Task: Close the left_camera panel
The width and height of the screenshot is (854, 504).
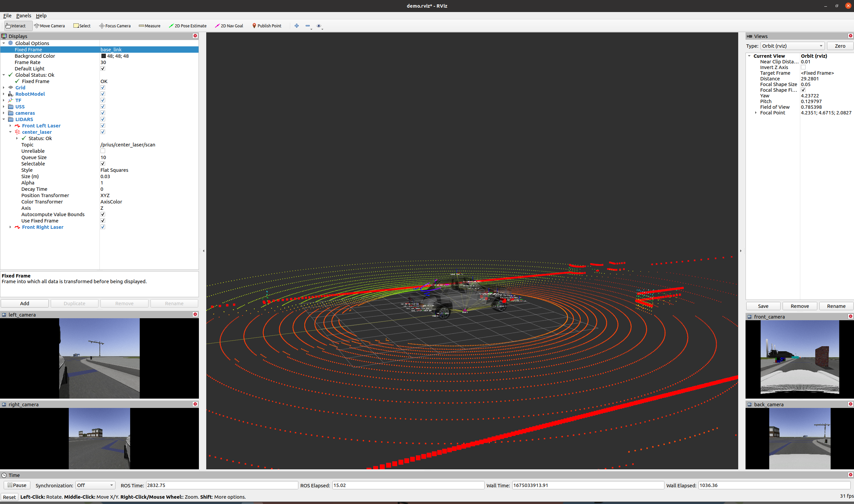Action: [x=195, y=315]
